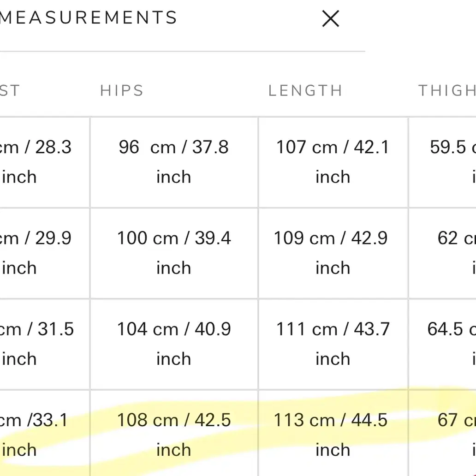Select the 104 cm / 40.9 inch hips cell
The width and height of the screenshot is (476, 476).
click(174, 345)
